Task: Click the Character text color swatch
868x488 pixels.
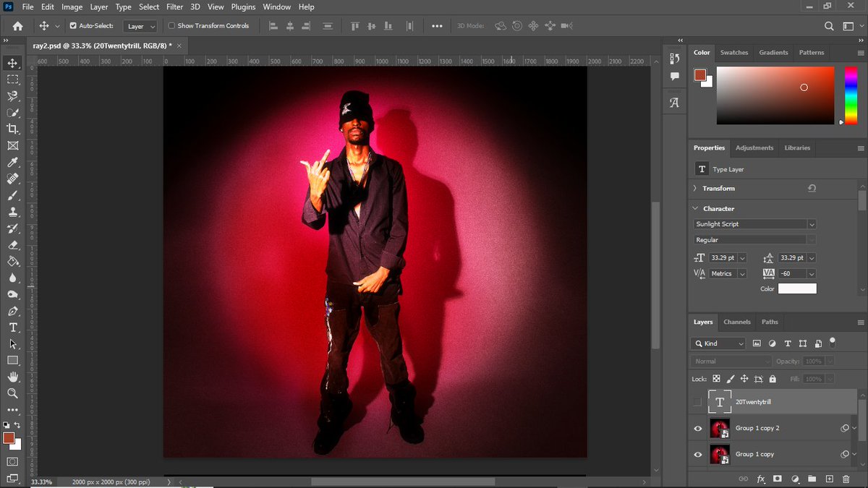Action: pos(798,288)
